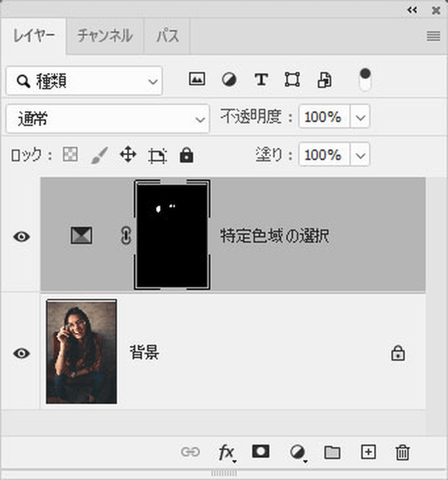Screen dimensions: 448x480
Task: Select the 背景 layer photo thumbnail
Action: 82,352
